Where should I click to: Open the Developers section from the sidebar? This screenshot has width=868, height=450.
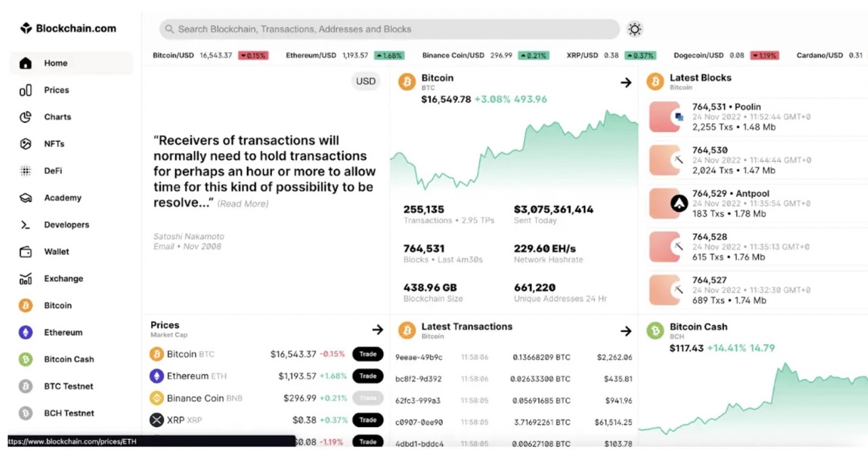[x=24, y=224]
